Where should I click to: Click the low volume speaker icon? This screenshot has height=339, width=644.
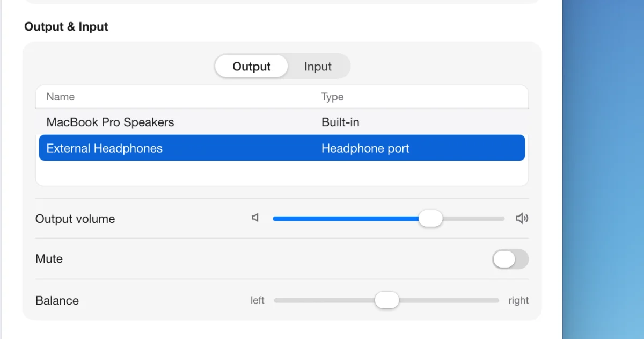(255, 218)
